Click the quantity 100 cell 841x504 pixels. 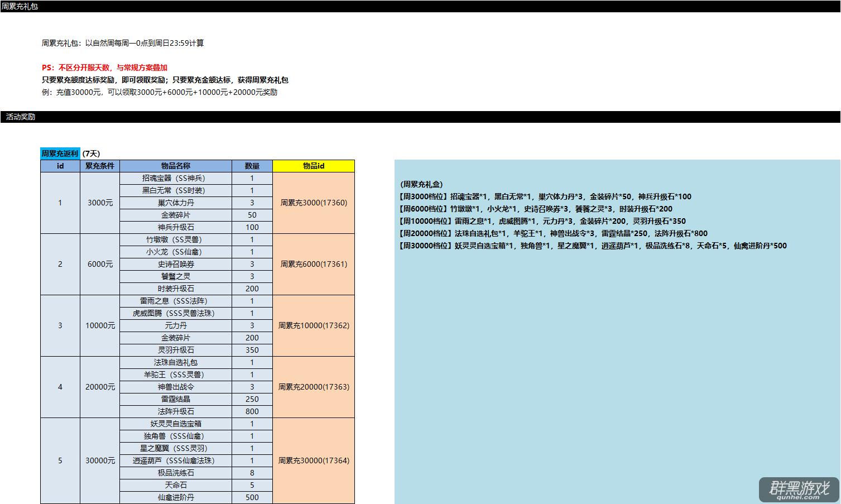[x=252, y=227]
